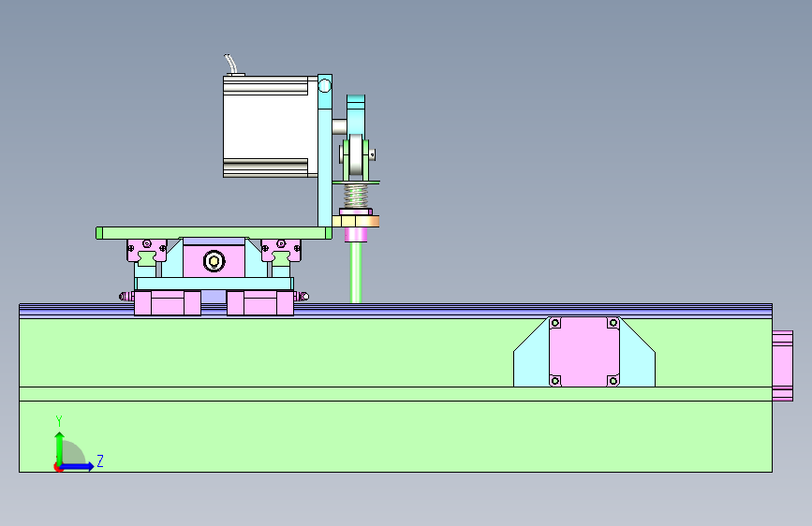Click the blue Z axis arrow of the triad
812x526 pixels.
click(78, 466)
